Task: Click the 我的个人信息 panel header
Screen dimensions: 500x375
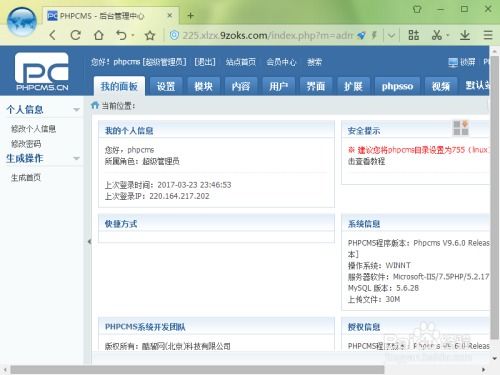Action: click(x=216, y=130)
